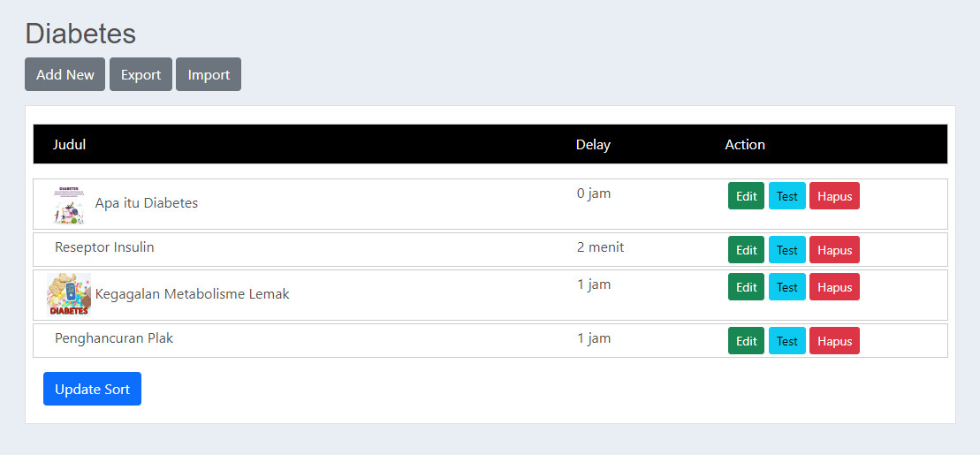
Task: Edit the Apa itu Diabetes entry
Action: (x=746, y=196)
